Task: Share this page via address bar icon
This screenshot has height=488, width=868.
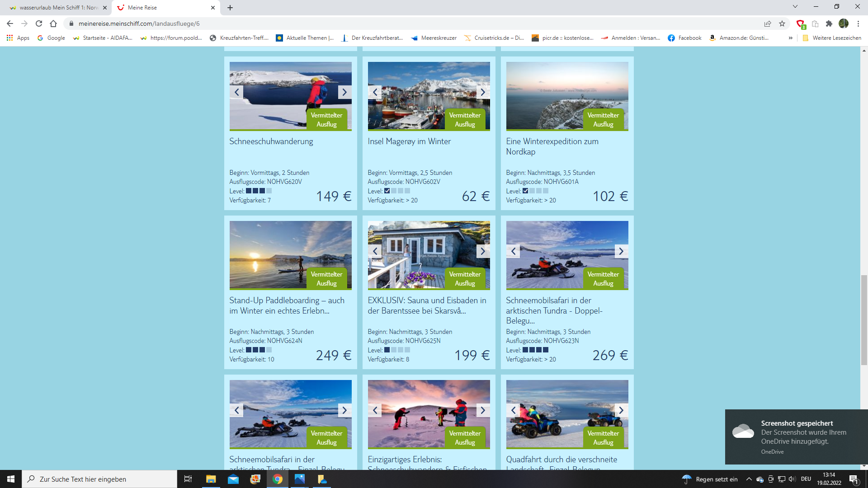Action: (768, 23)
